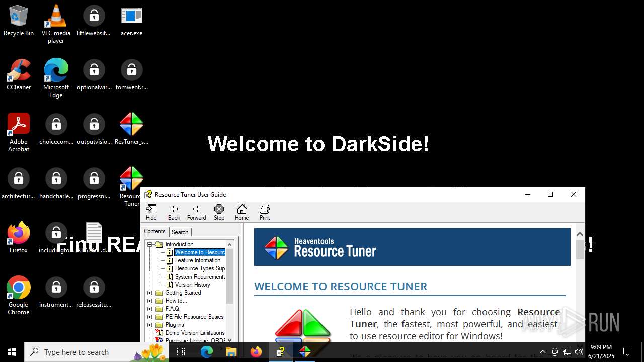Go Forward in the User Guide

click(196, 212)
